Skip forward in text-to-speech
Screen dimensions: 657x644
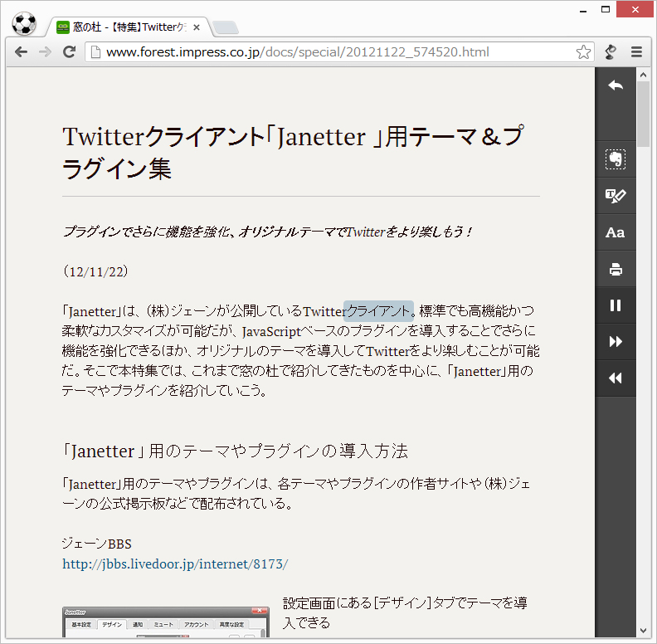click(x=615, y=342)
